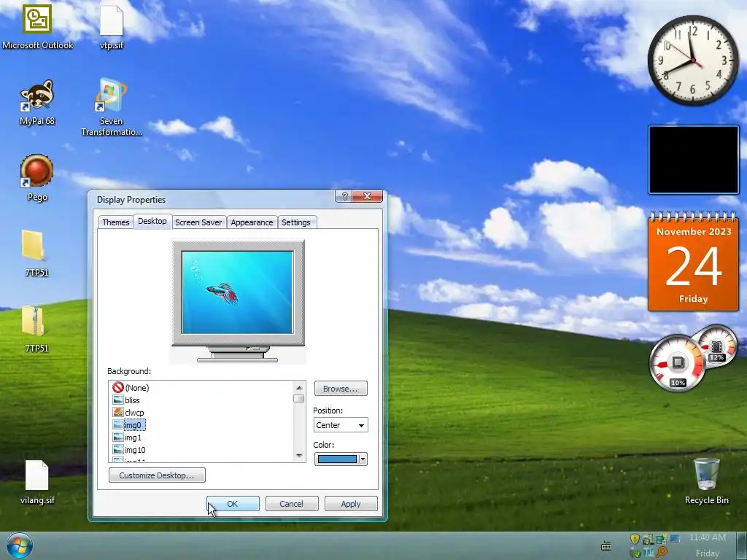747x560 pixels.
Task: Pick the clwcp background entry
Action: click(128, 413)
